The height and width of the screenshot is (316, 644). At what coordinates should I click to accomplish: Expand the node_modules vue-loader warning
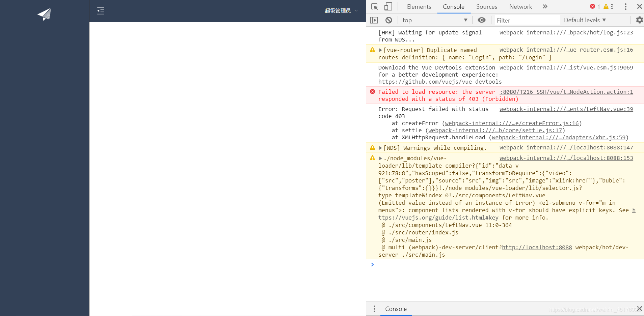[x=380, y=159]
